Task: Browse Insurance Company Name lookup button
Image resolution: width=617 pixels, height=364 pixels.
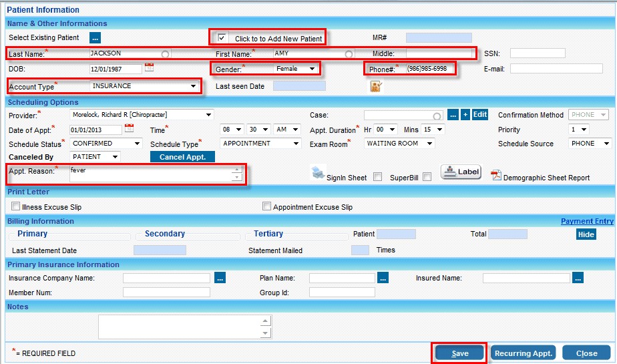Action: 220,278
